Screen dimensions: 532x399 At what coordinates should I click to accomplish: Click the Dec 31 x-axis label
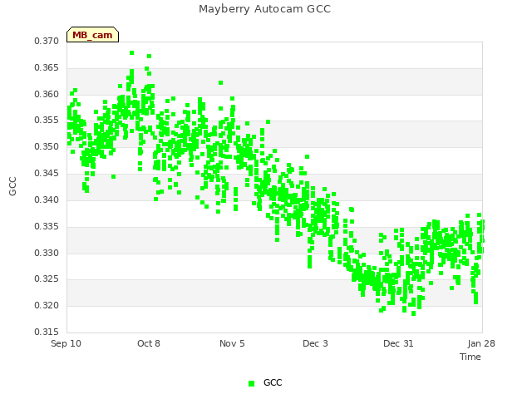point(398,343)
